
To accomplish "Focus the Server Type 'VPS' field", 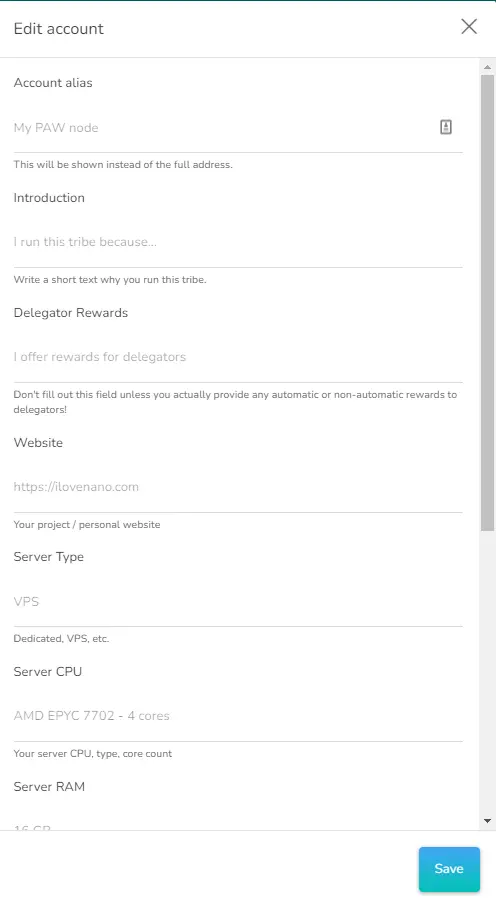I will [238, 602].
